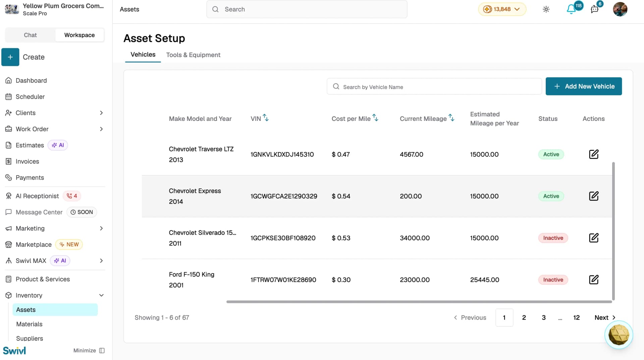This screenshot has width=644, height=360.
Task: Click the Inactive status of Chevrolet Silverado
Action: [553, 238]
